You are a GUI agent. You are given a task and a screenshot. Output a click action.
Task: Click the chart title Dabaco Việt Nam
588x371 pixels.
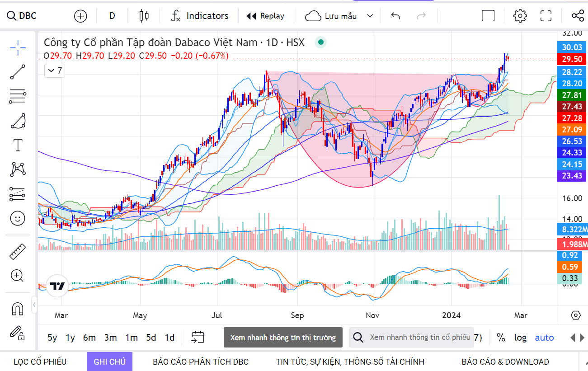174,42
